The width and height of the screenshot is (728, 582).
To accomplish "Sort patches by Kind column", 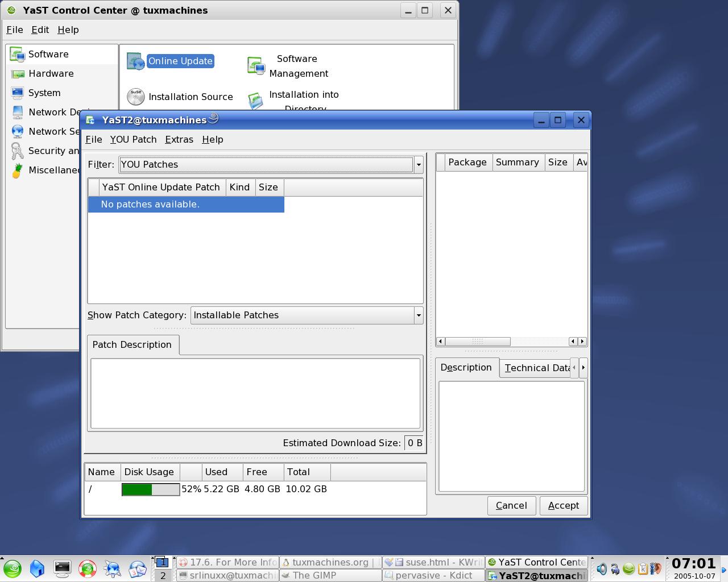I will [x=240, y=187].
